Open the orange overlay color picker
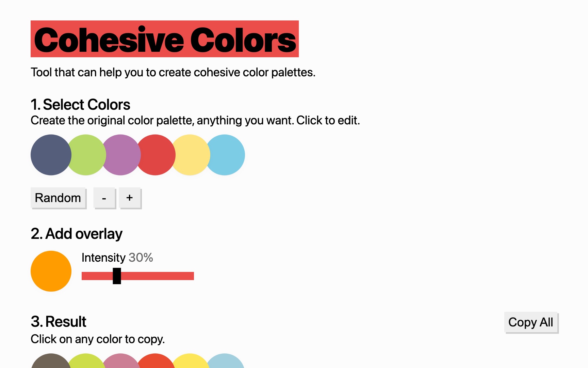The image size is (588, 368). (51, 271)
